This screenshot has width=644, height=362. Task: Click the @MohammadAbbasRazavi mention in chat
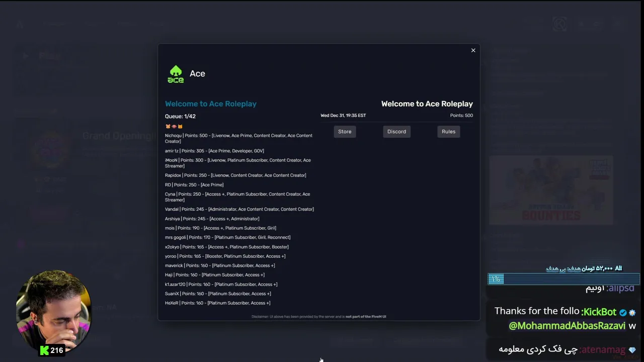click(567, 326)
